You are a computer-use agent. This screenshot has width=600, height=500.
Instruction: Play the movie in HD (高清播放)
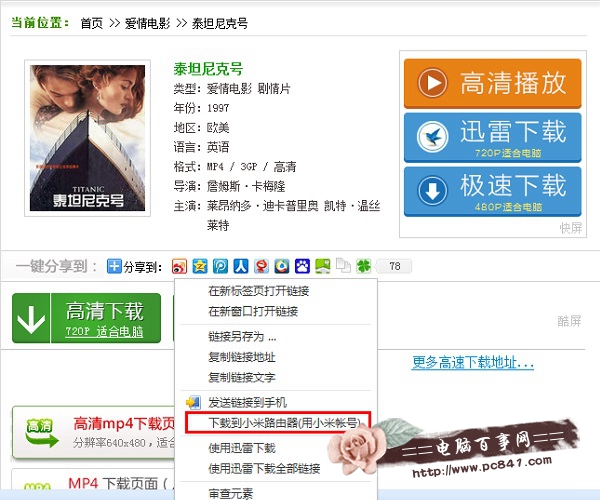click(x=492, y=83)
